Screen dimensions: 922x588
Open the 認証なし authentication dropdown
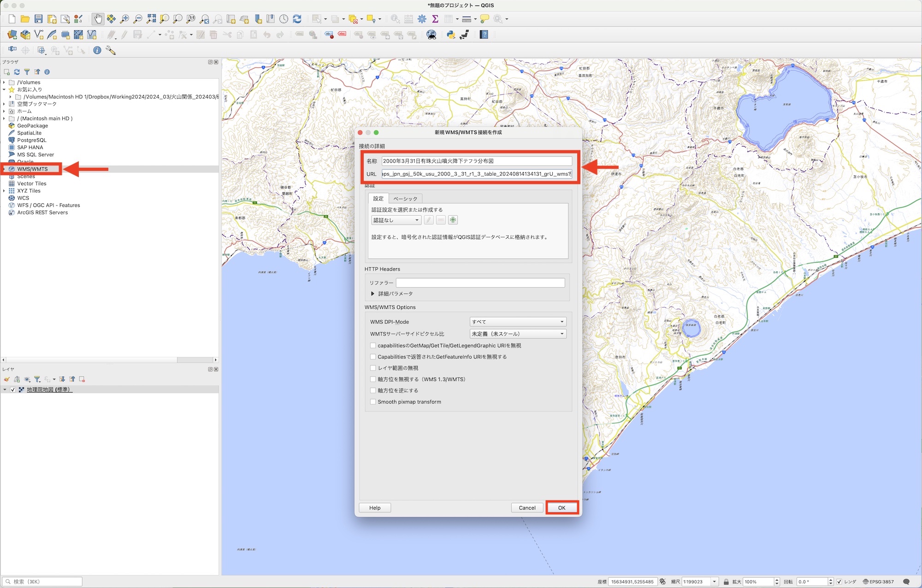pyautogui.click(x=396, y=220)
